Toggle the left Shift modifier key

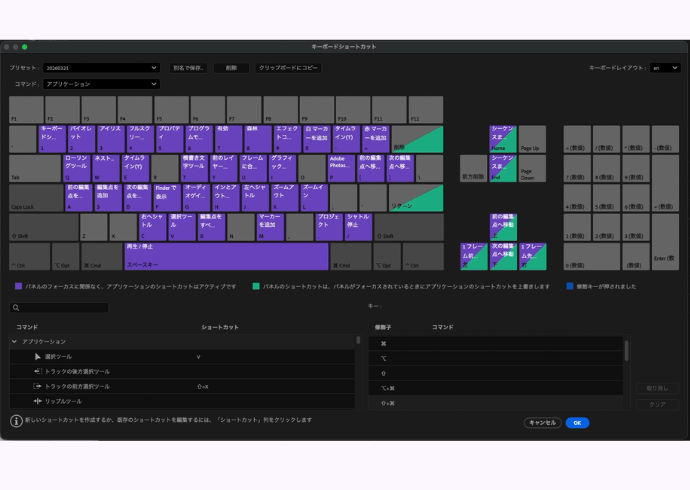click(x=43, y=227)
